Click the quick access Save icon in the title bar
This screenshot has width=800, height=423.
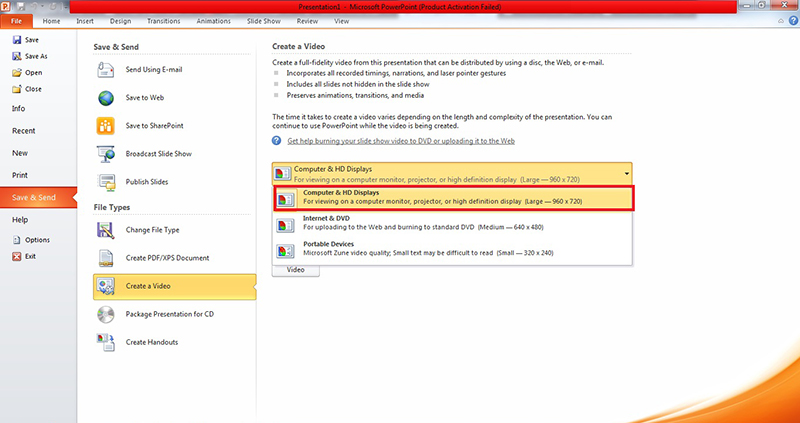tap(21, 7)
